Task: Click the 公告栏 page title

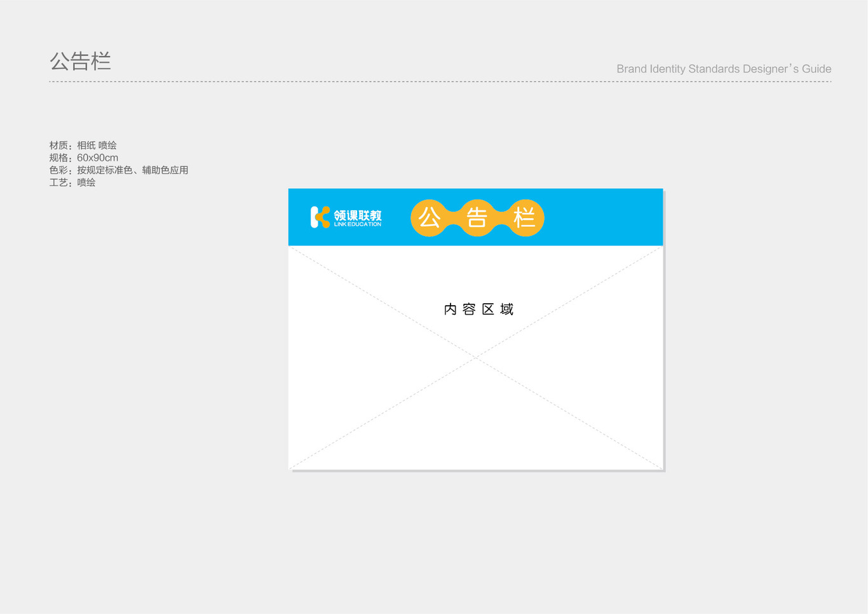Action: pyautogui.click(x=80, y=61)
